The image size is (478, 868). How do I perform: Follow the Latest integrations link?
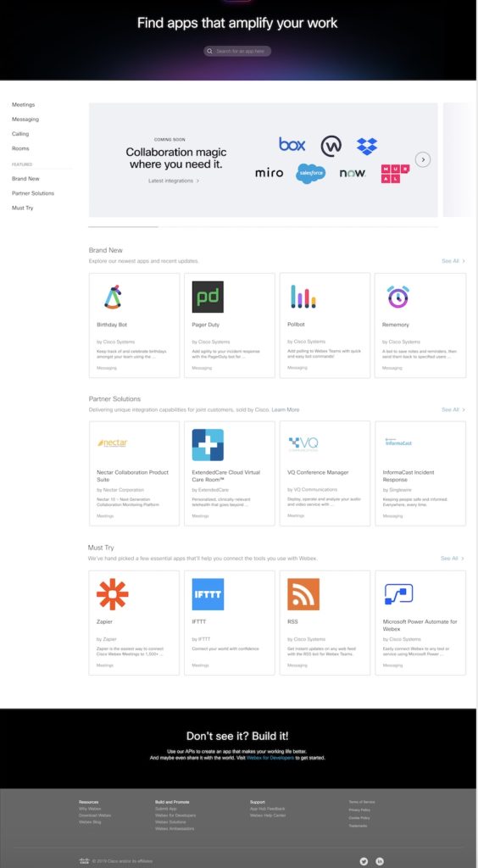(x=173, y=181)
